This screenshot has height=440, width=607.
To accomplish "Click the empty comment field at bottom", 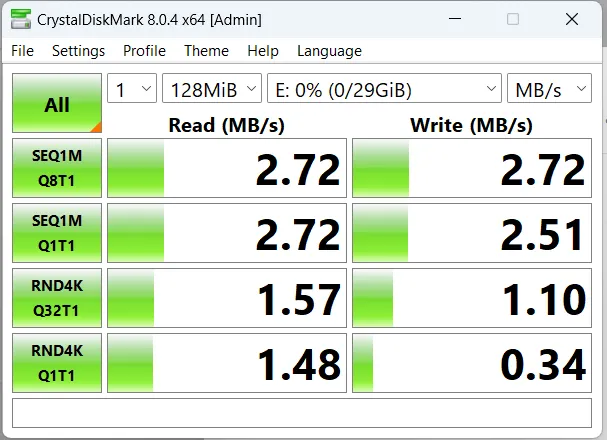I will click(302, 412).
